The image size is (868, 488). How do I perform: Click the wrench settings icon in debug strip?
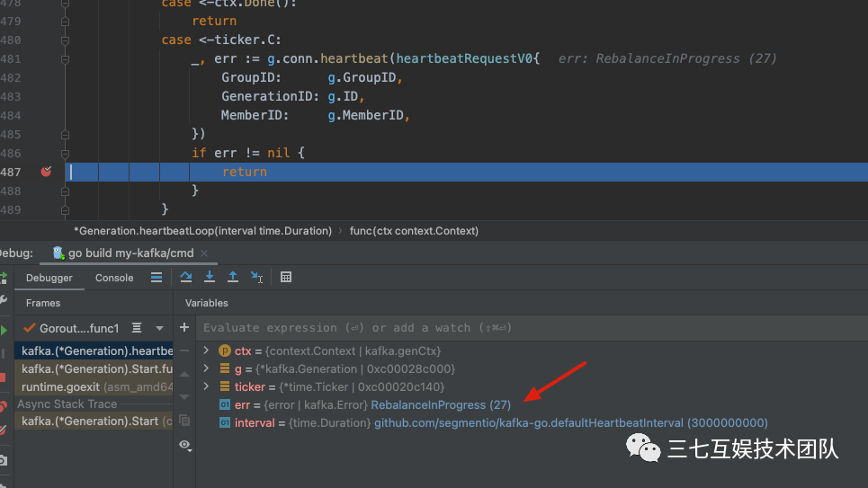(3, 300)
